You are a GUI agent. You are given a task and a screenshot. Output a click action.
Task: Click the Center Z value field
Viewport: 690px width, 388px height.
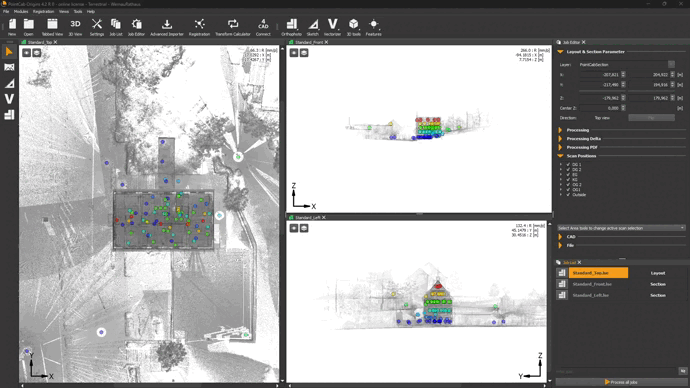(x=599, y=108)
